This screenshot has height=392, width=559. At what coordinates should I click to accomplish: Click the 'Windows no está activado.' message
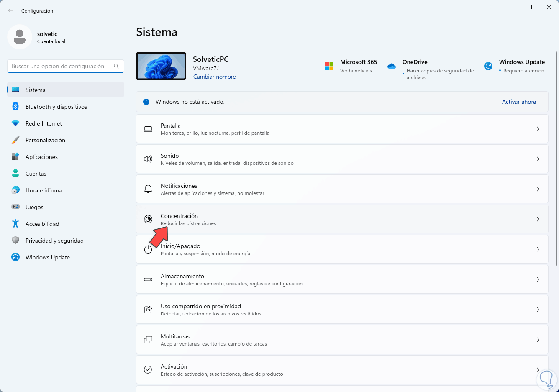[x=190, y=102]
